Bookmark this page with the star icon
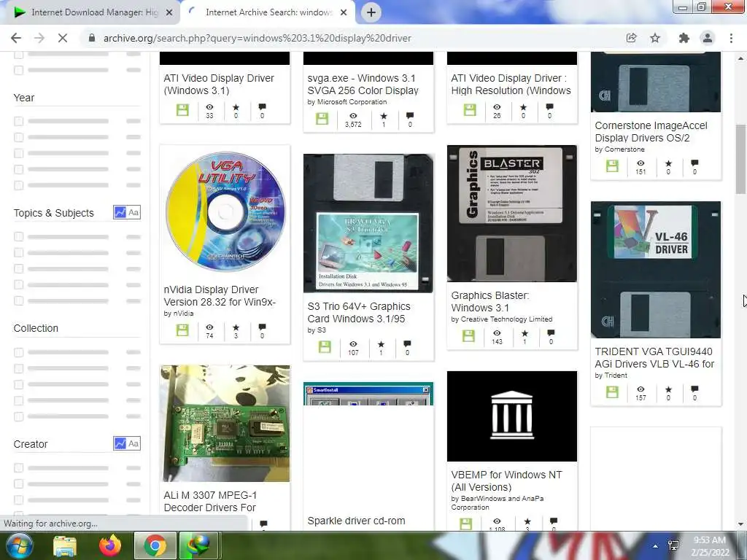 coord(655,38)
